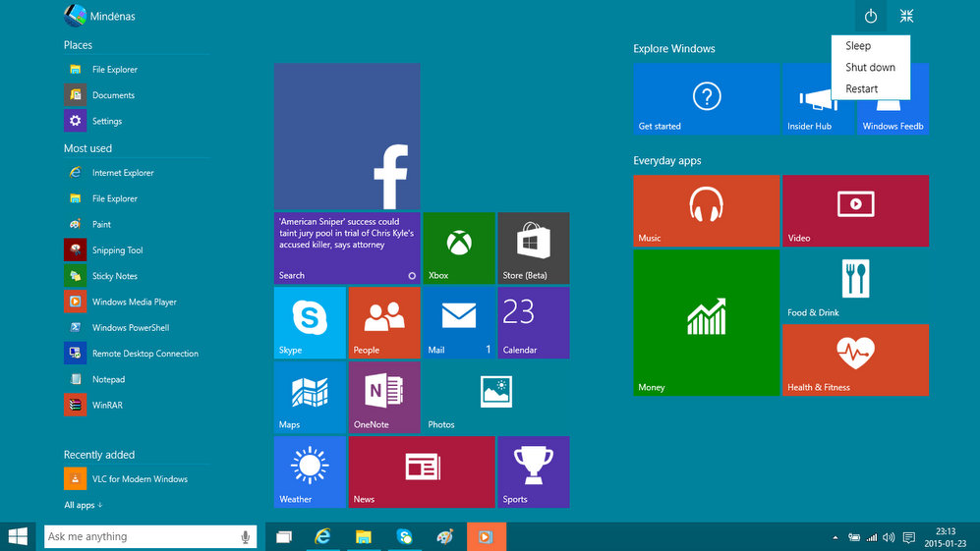Screen dimensions: 980x551
Task: Expand the All apps list
Action: 84,505
